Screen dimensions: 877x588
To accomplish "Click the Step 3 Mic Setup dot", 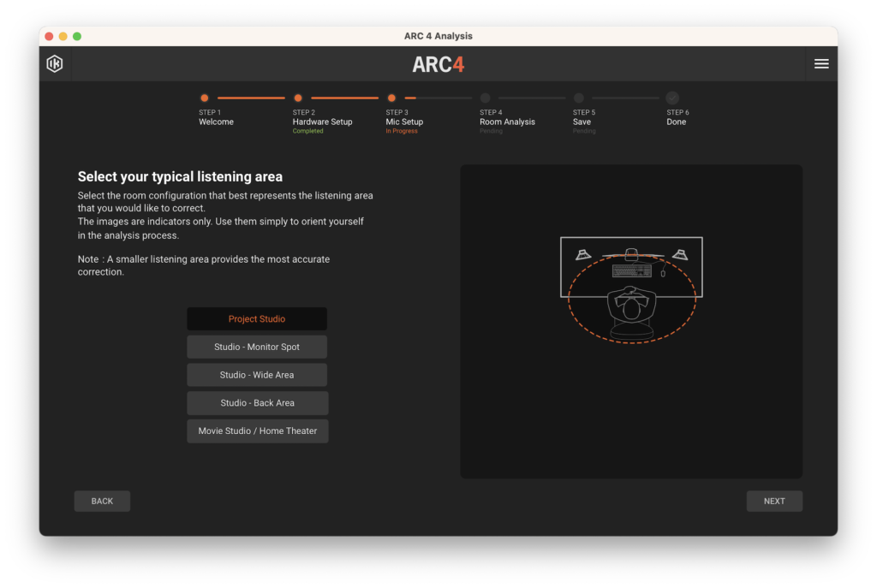I will coord(391,98).
